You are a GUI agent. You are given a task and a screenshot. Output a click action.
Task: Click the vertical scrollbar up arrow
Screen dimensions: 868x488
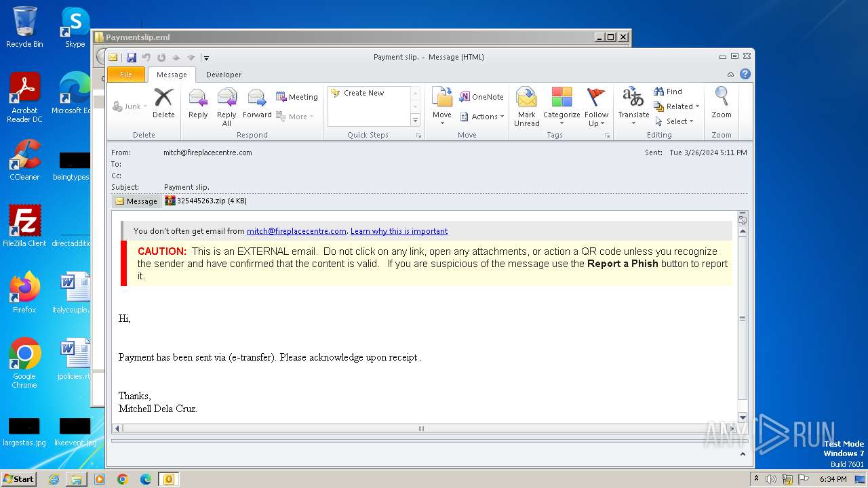pyautogui.click(x=743, y=231)
